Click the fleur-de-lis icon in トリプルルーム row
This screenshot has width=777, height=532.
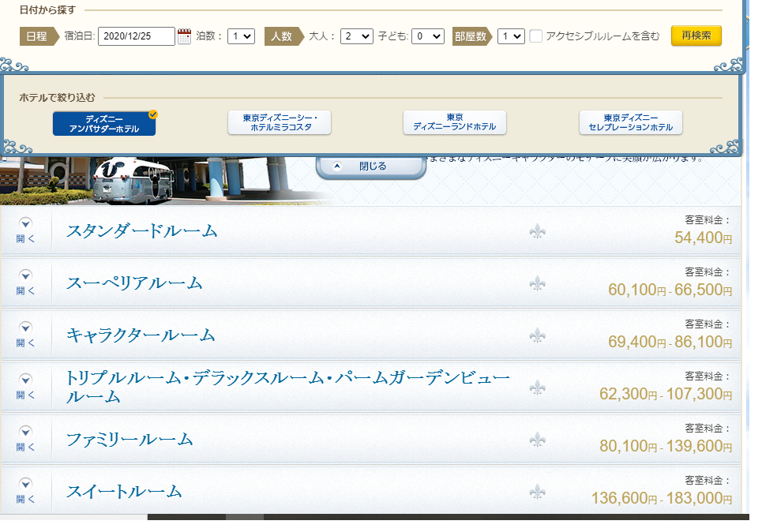pos(537,388)
